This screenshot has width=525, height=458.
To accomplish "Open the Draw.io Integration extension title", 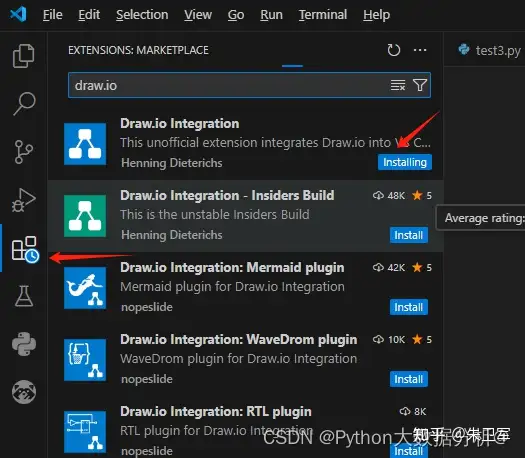I will (180, 124).
